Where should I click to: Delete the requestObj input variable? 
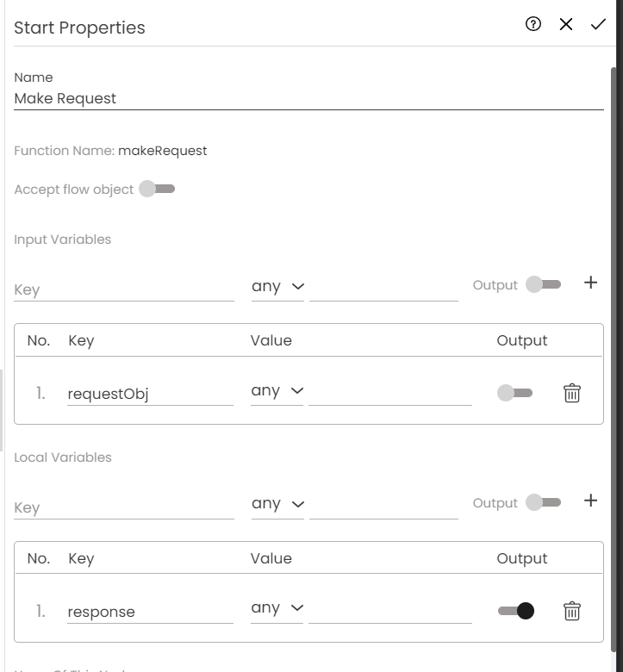[x=572, y=394]
